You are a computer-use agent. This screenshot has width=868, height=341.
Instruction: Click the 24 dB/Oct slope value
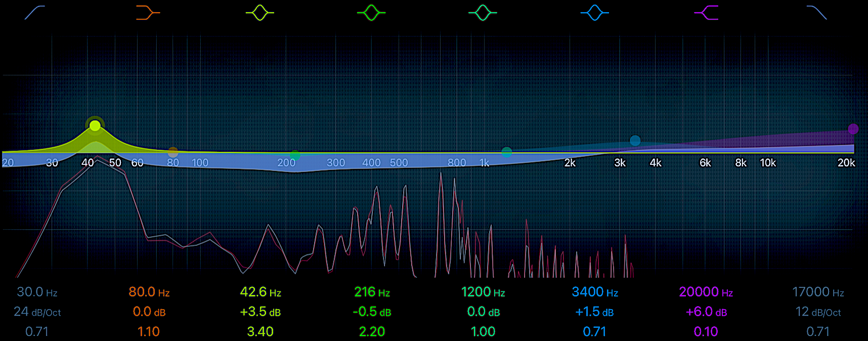coord(37,312)
